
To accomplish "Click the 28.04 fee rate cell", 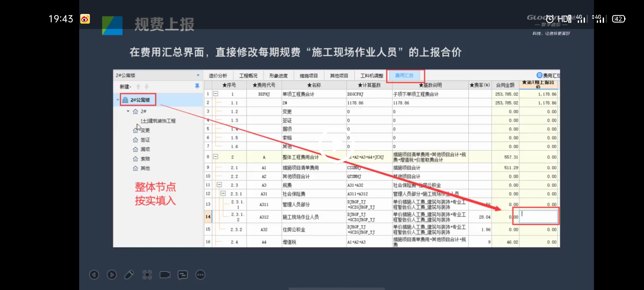I will [x=480, y=217].
